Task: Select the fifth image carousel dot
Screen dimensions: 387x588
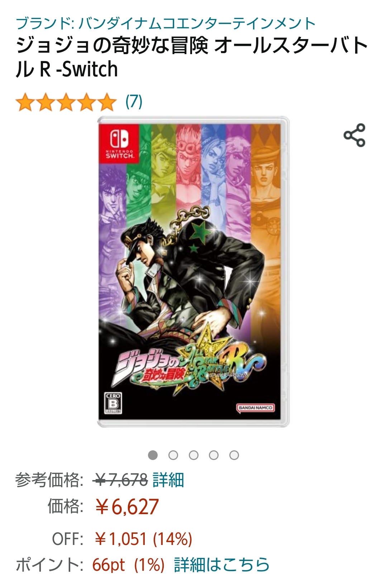Action: click(x=234, y=455)
